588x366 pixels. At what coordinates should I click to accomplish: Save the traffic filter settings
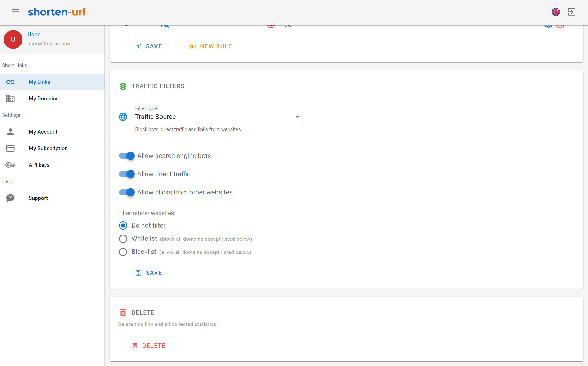[x=148, y=273]
